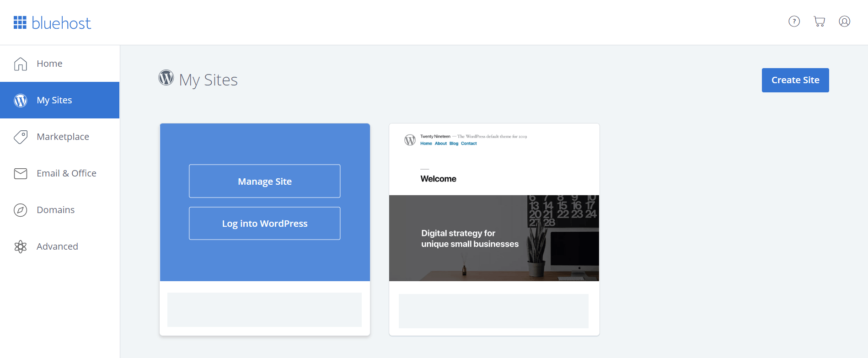Select the Twenty Nineteen site preview thumbnail
The width and height of the screenshot is (868, 358).
tap(494, 202)
